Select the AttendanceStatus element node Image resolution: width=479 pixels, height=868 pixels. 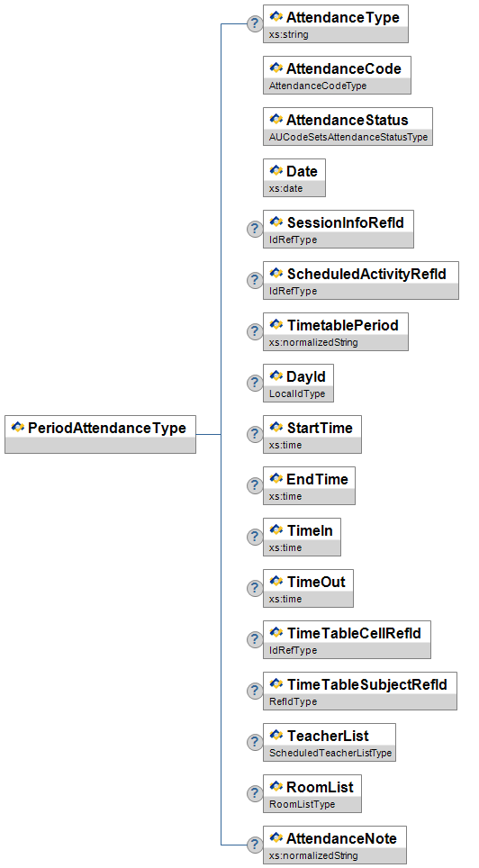(348, 127)
